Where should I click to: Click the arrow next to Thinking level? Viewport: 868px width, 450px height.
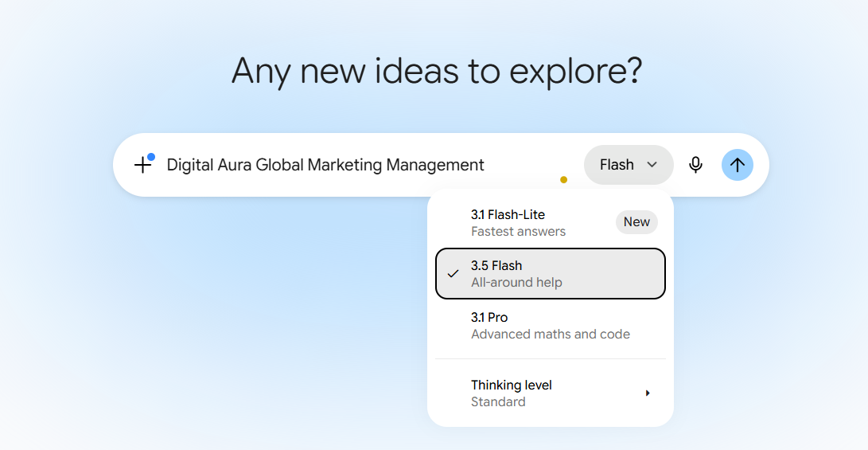tap(648, 393)
